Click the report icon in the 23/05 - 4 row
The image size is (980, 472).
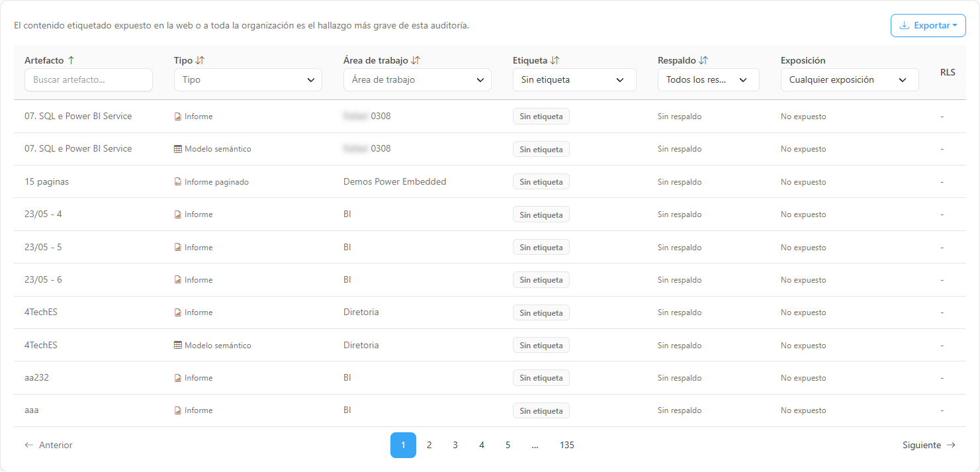(x=177, y=214)
